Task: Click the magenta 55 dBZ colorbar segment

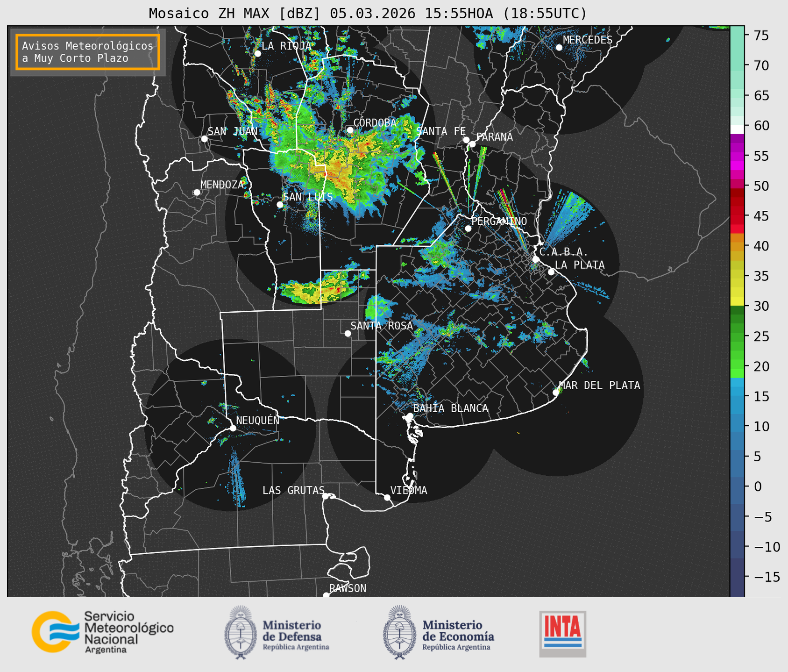Action: (x=737, y=157)
